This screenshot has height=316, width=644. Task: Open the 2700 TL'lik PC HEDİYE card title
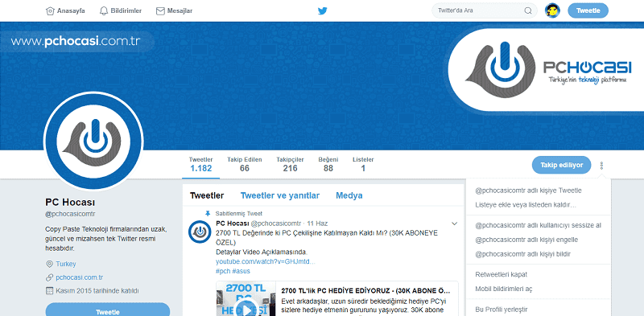(x=365, y=291)
